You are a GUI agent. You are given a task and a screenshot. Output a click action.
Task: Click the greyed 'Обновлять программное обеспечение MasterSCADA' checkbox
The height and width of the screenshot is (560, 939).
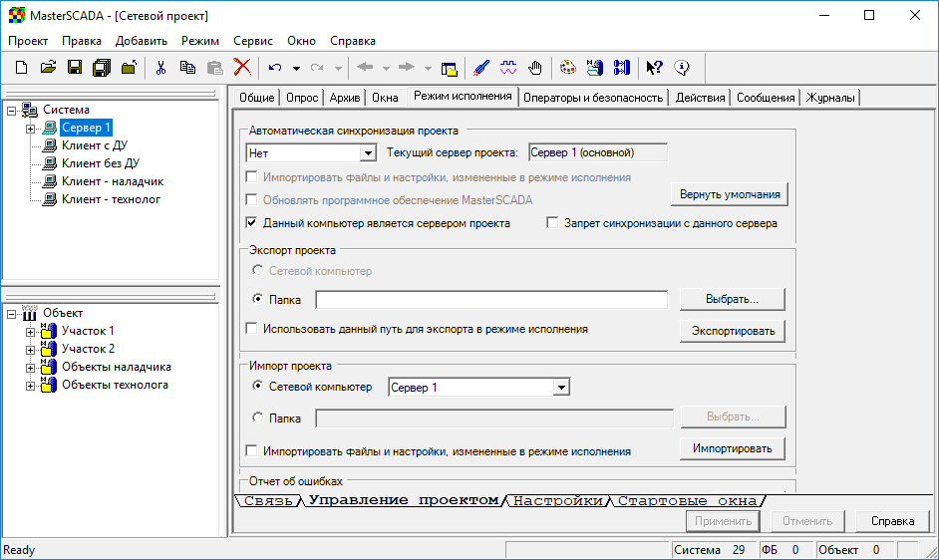point(251,199)
